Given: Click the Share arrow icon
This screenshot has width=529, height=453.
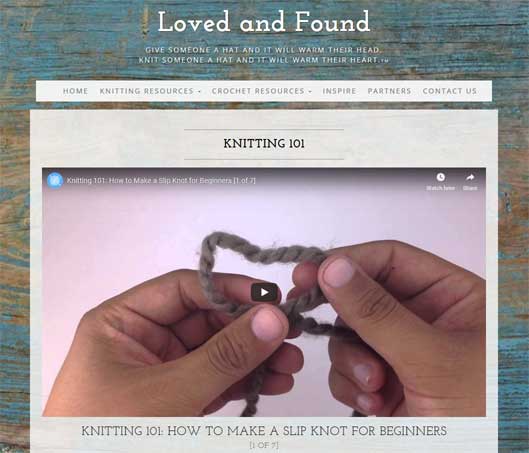Looking at the screenshot, I should (470, 177).
